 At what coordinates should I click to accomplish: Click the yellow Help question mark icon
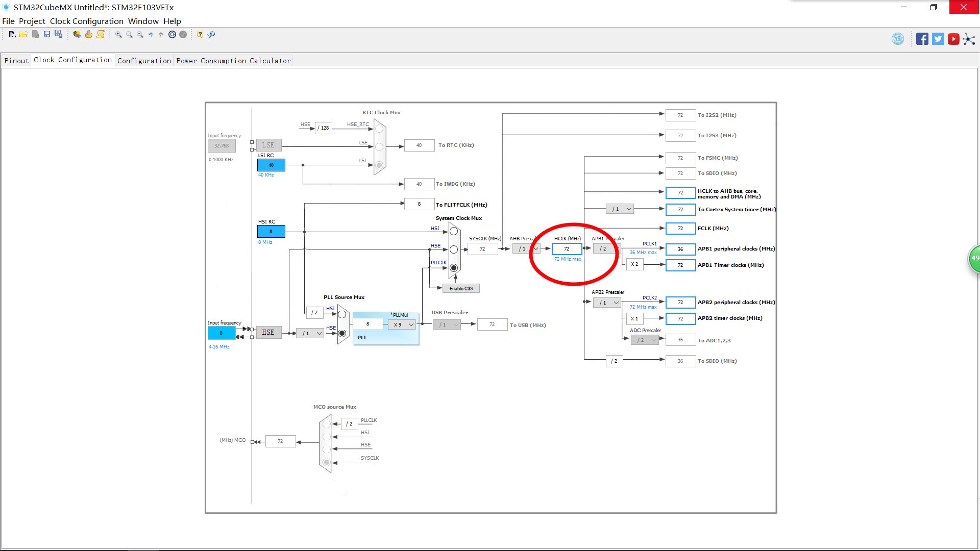click(x=200, y=34)
